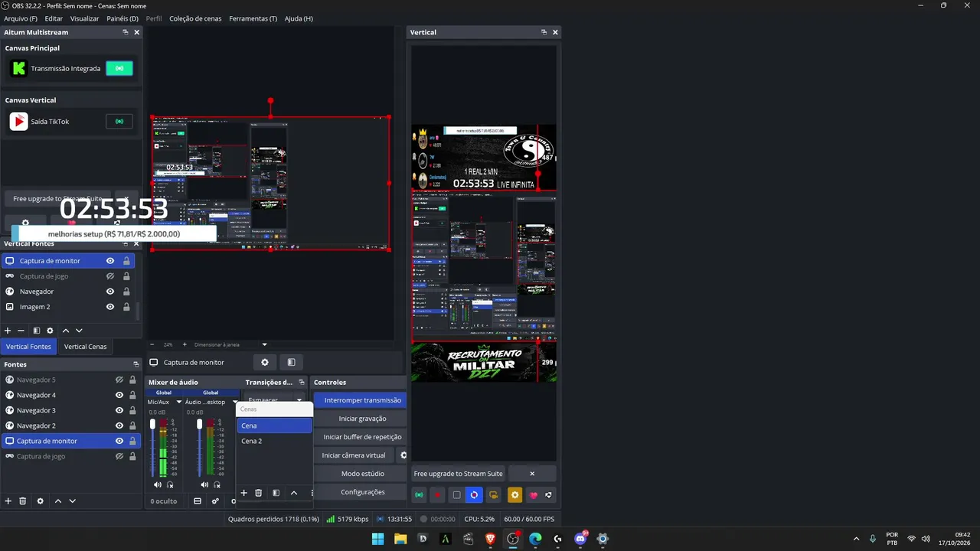Open the Coleção de cenas menu

pyautogui.click(x=195, y=18)
